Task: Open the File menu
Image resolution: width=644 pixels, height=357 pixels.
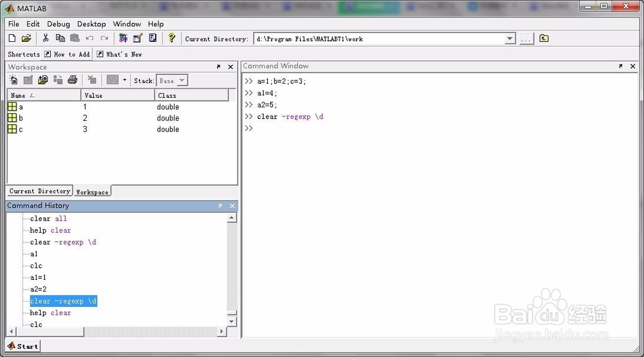Action: 14,24
